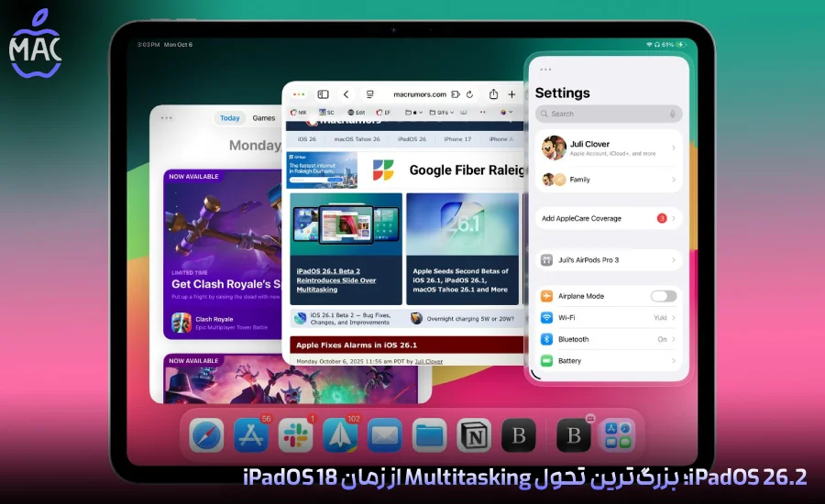Toggle Airplane Mode switch

664,296
